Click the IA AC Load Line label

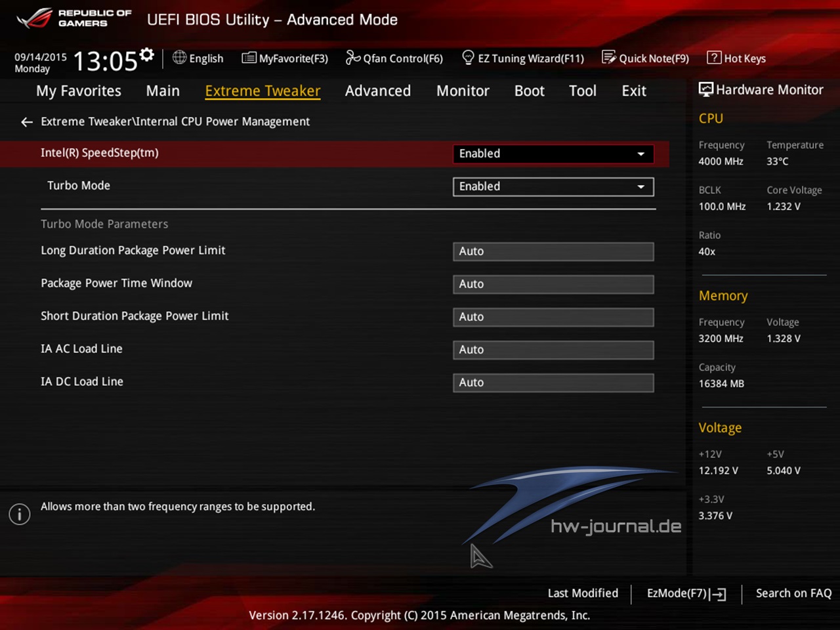[81, 349]
